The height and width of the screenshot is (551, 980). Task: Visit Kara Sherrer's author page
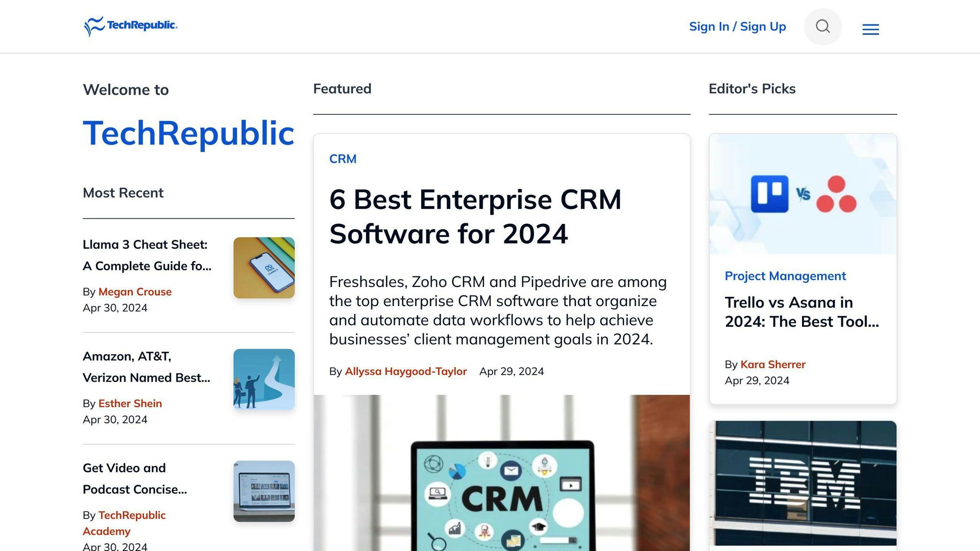click(x=772, y=364)
